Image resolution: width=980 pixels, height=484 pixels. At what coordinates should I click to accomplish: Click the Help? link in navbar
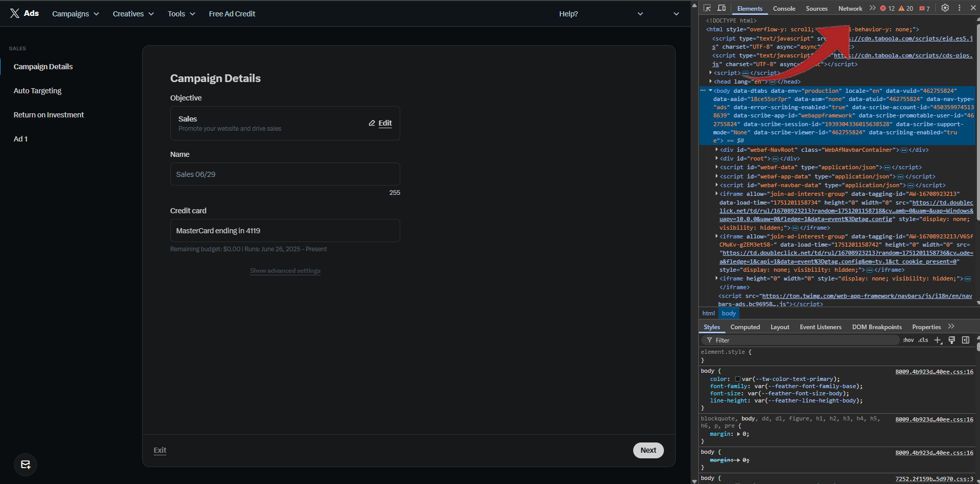click(569, 14)
